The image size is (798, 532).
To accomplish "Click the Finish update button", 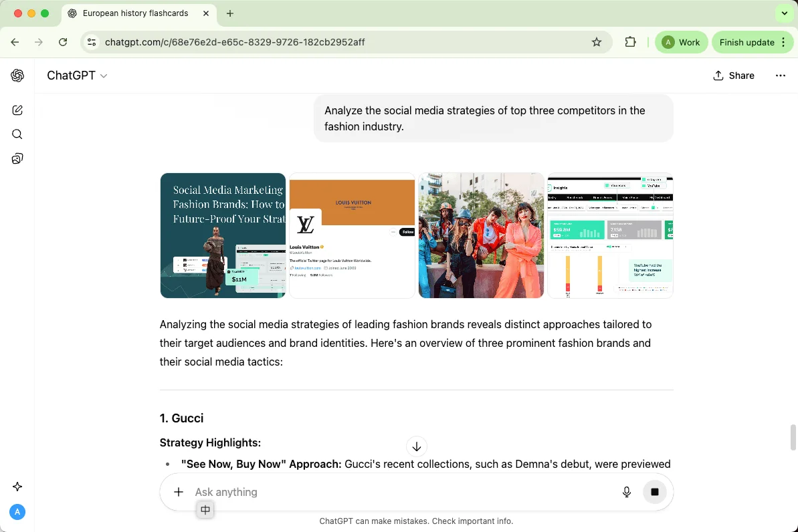I will tap(746, 42).
